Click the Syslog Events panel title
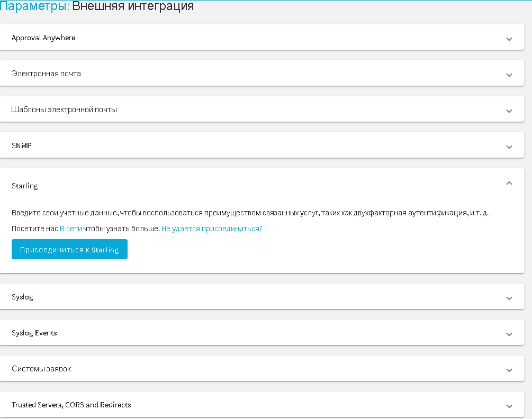532x419 pixels. point(34,333)
